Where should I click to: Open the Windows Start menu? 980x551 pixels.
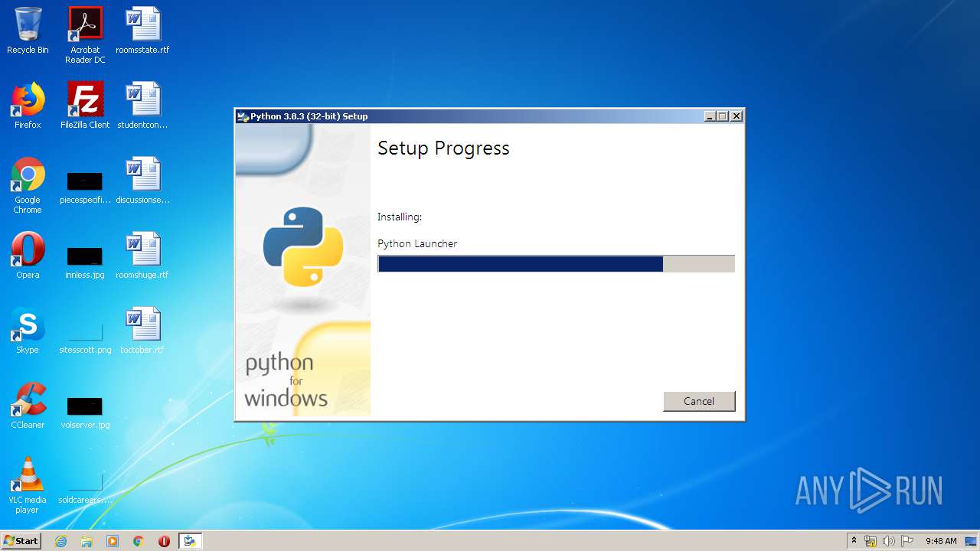coord(21,541)
